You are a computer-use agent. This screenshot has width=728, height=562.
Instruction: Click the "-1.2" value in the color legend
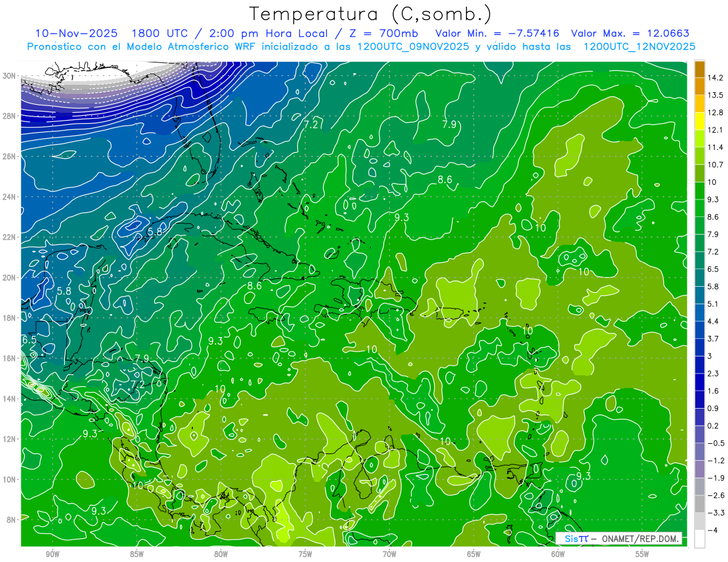click(x=716, y=461)
